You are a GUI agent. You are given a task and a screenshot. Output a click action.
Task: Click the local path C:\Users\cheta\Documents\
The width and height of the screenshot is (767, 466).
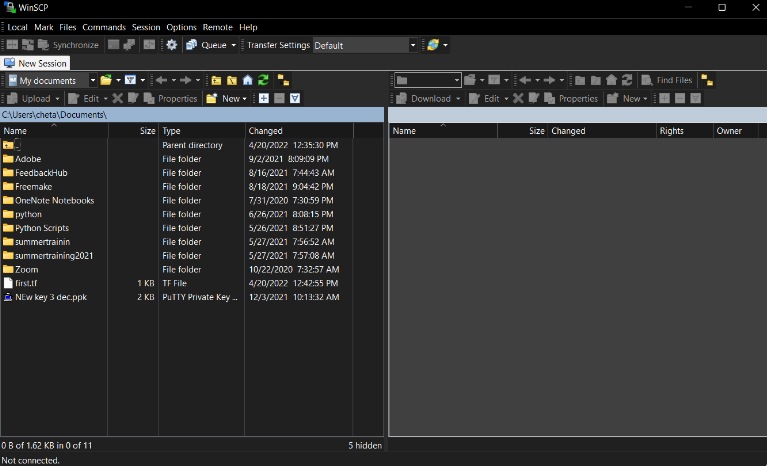click(x=54, y=114)
